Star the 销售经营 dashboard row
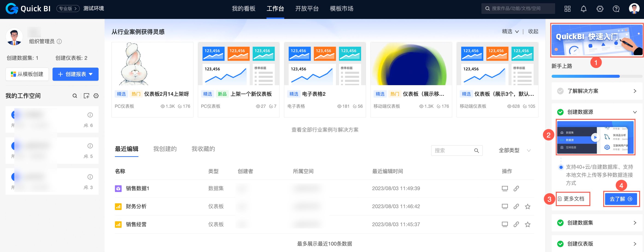Image resolution: width=644 pixels, height=252 pixels. 528,224
